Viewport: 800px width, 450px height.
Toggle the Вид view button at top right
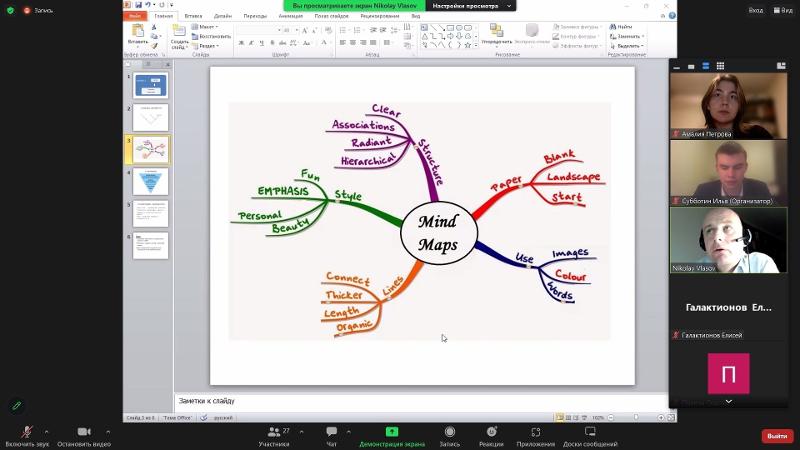[782, 10]
